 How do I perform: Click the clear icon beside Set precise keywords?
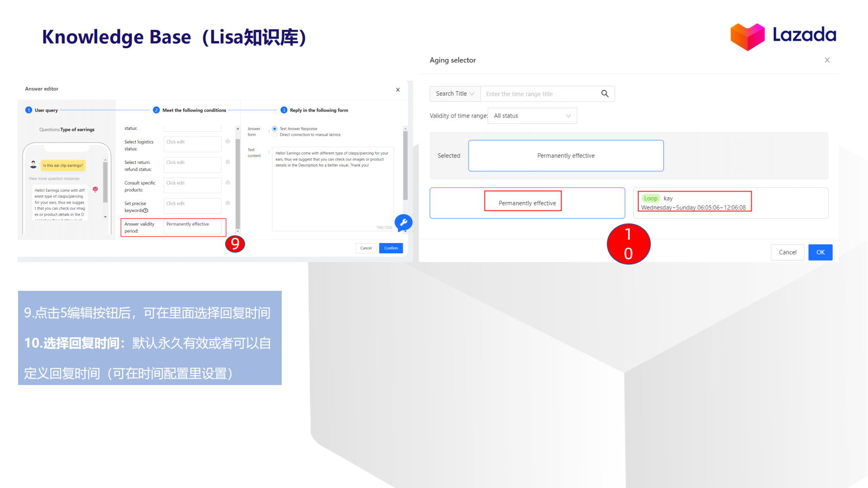pos(227,202)
